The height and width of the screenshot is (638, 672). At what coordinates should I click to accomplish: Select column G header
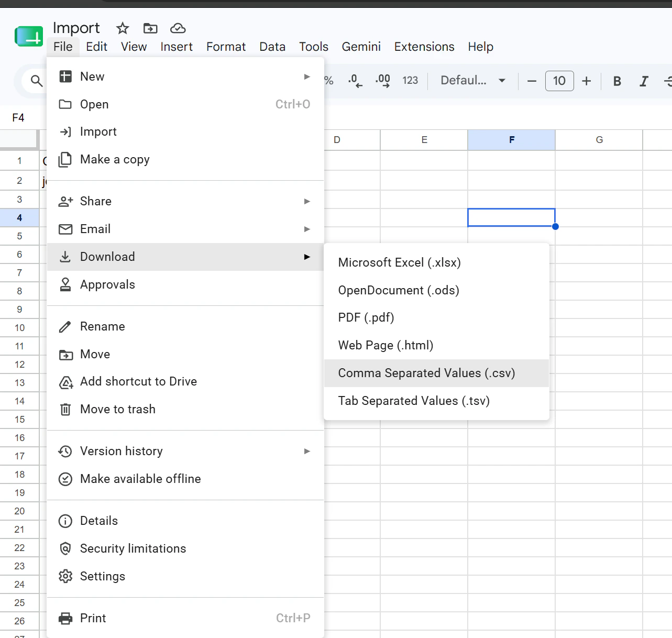pos(599,140)
